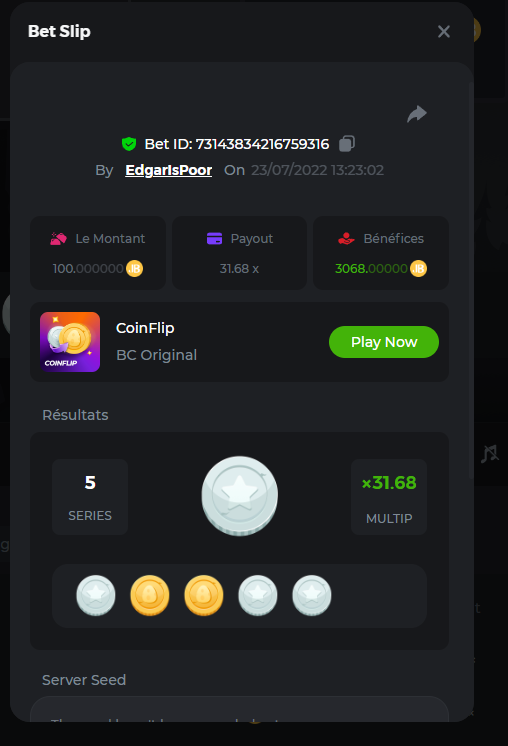Close the Bet Slip dialog
This screenshot has width=508, height=746.
point(444,31)
